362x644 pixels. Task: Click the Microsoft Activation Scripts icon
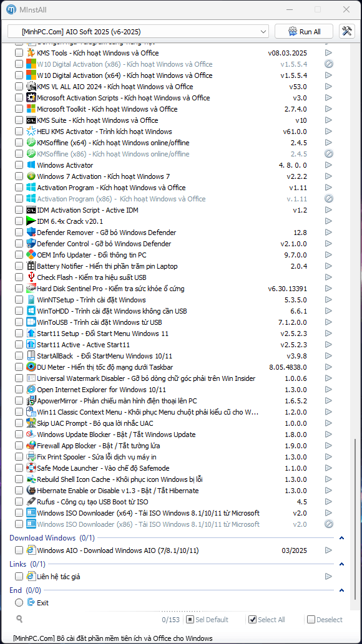(x=31, y=98)
